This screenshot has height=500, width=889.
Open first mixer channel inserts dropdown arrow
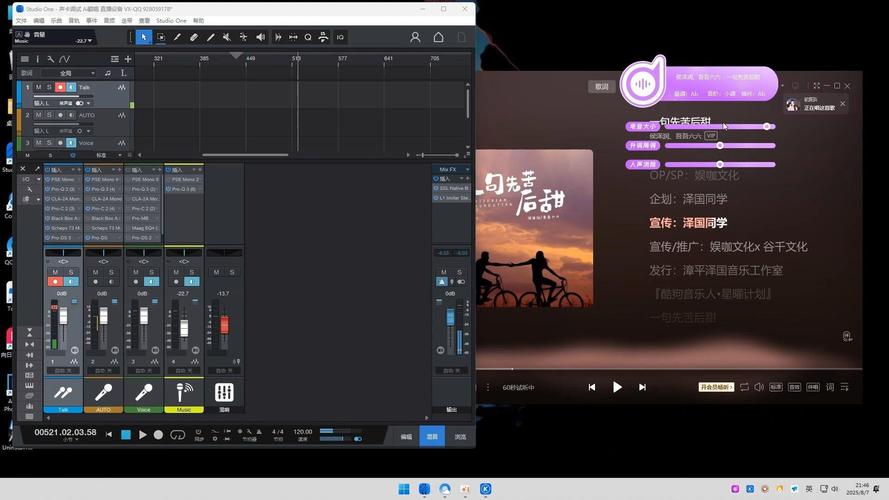pyautogui.click(x=74, y=170)
